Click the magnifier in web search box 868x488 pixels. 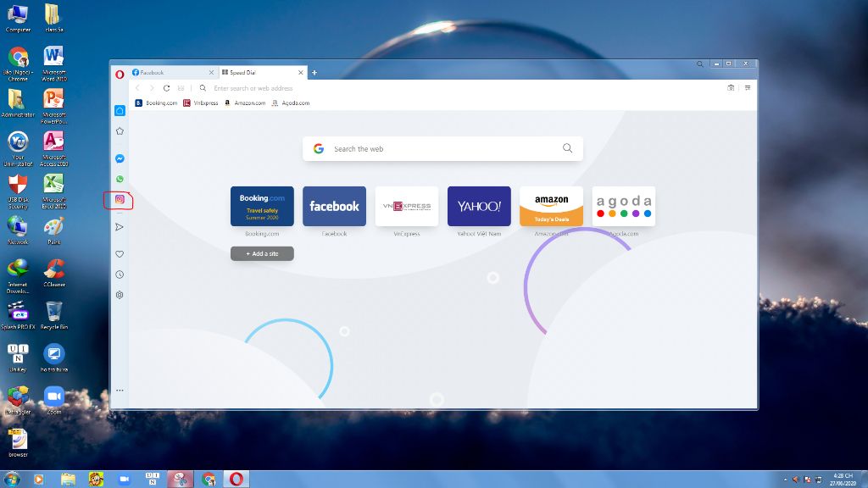[567, 148]
